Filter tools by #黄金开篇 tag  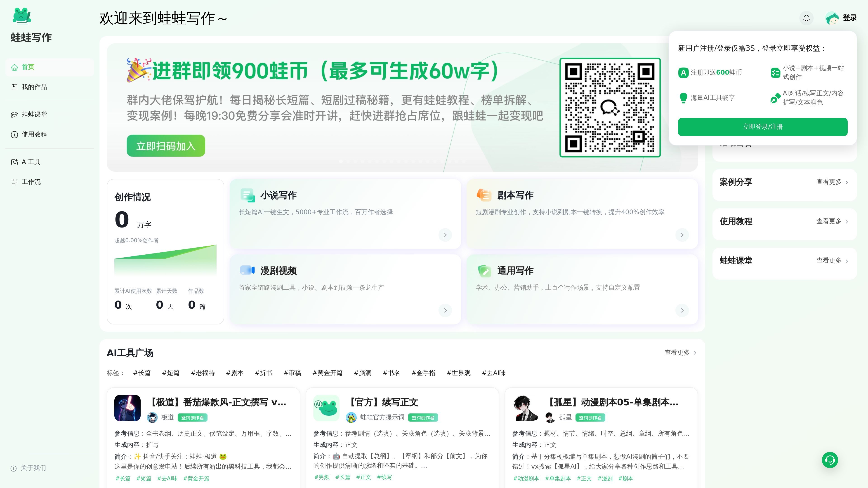tap(327, 373)
